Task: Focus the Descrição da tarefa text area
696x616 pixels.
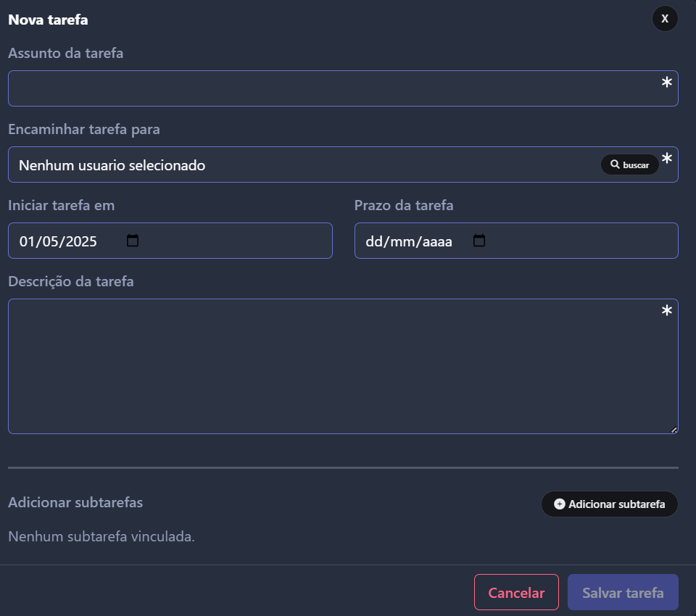Action: 343,366
